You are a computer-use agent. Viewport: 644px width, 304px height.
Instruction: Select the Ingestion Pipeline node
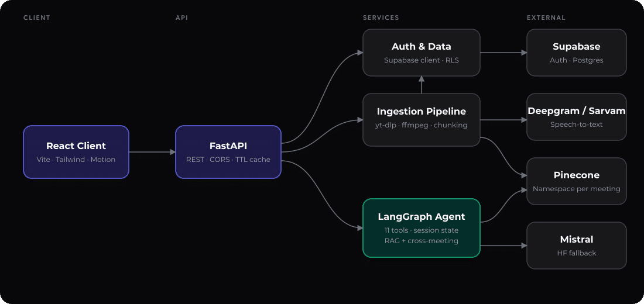(422, 120)
